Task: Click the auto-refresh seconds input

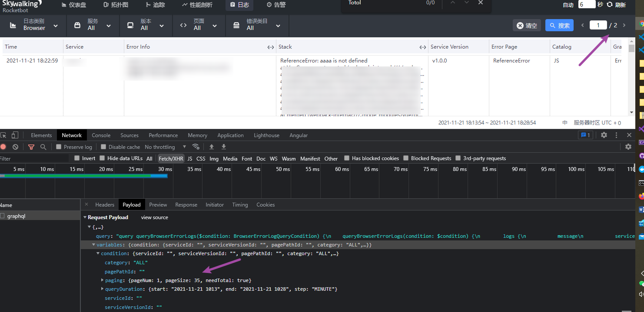Action: [x=587, y=4]
